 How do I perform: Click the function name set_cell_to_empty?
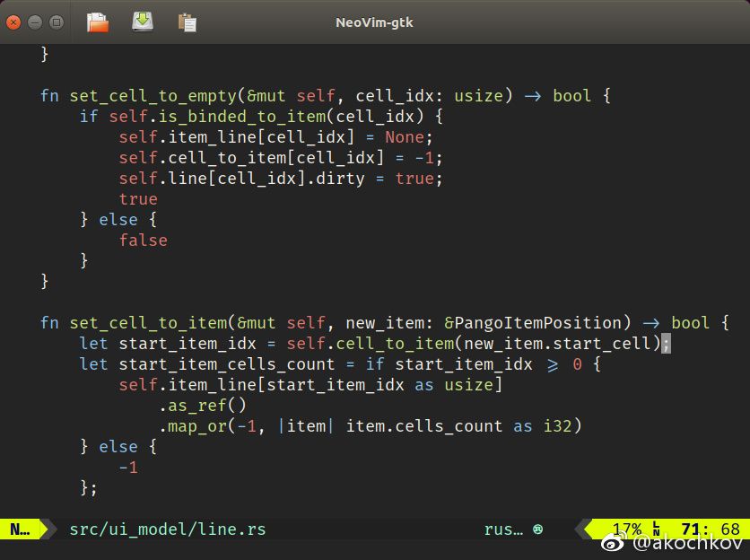(x=153, y=96)
